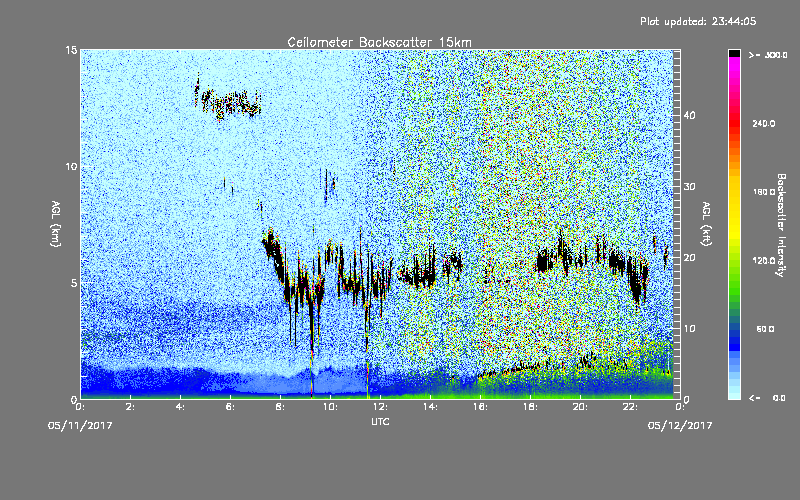Select the '16:' hour label on UTC axis

pos(481,407)
